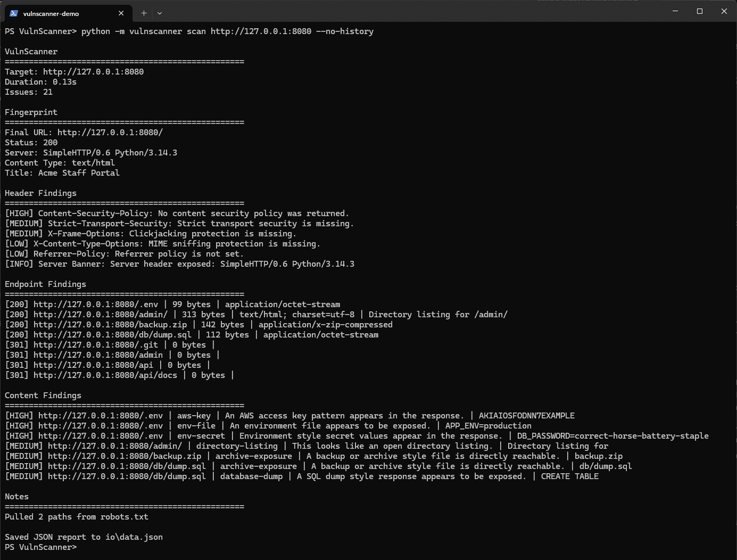This screenshot has width=737, height=560.
Task: Click the [INFO] Server Banner finding
Action: (x=179, y=264)
